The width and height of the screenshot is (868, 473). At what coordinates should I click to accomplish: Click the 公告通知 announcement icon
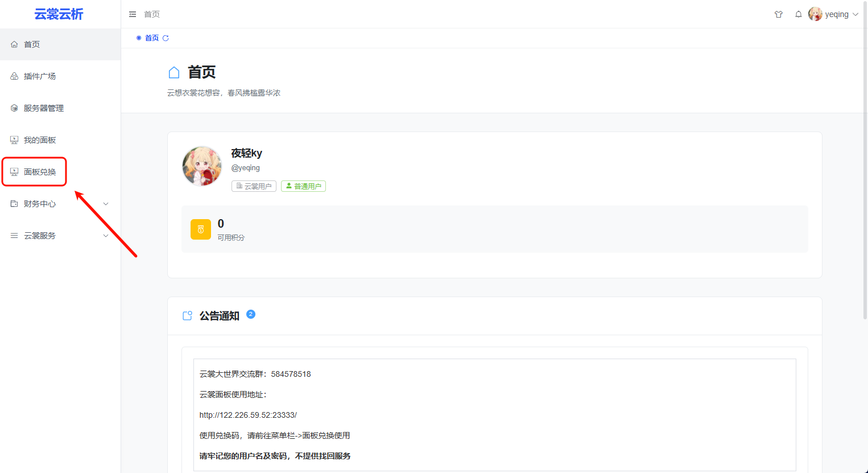[187, 316]
